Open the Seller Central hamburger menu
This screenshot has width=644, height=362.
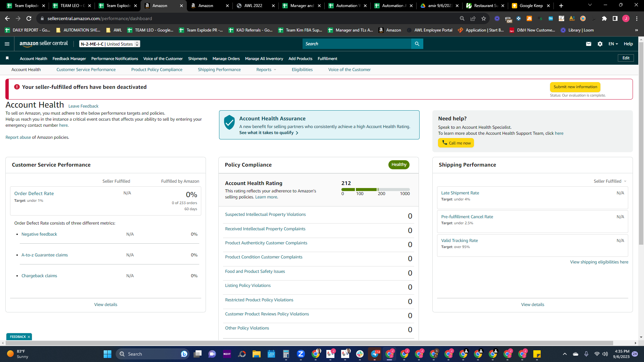pos(7,44)
